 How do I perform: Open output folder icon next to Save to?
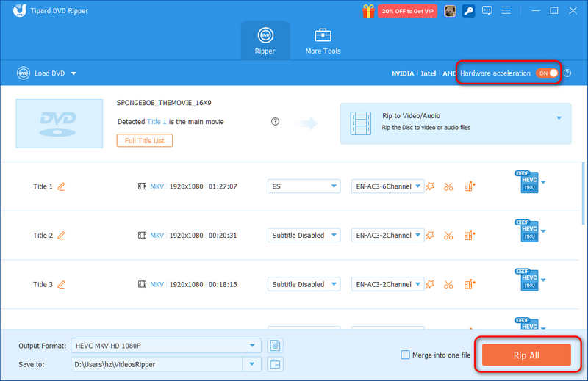point(275,364)
